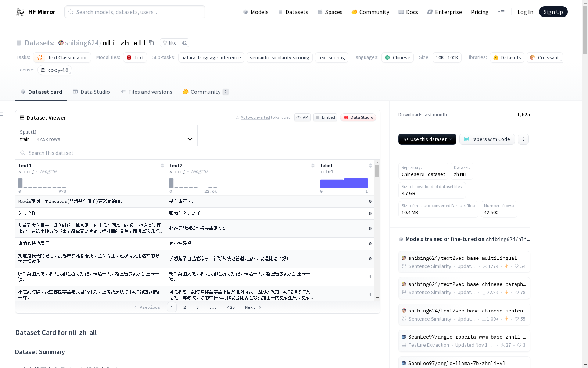
Task: Click the Dataset Viewer table icon
Action: (x=22, y=117)
